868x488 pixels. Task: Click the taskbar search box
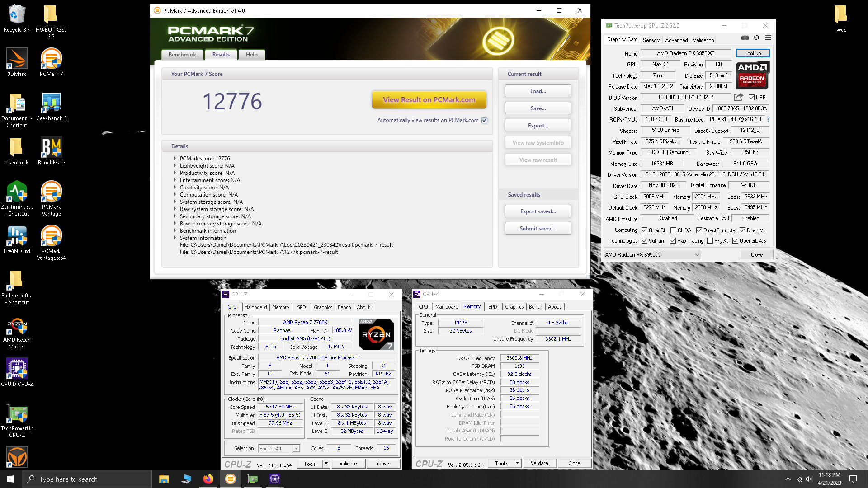(x=87, y=479)
